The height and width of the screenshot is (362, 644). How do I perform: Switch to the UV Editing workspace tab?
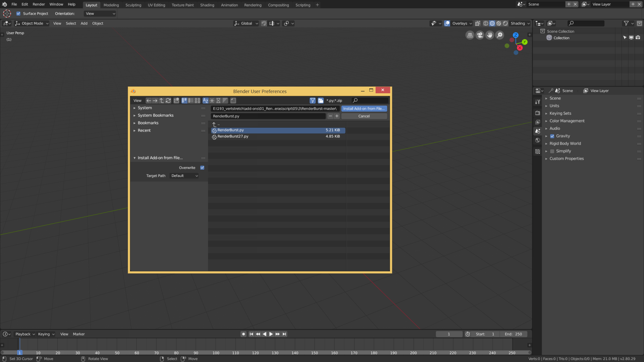(156, 5)
